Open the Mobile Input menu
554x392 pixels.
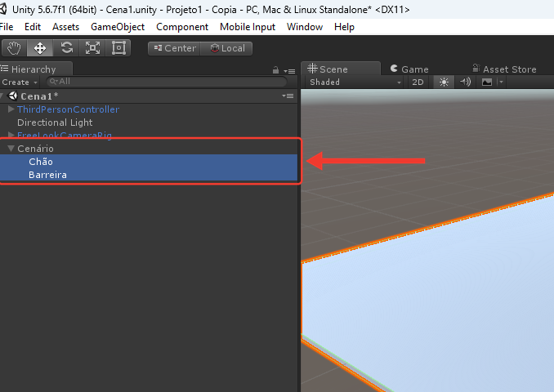pos(248,27)
